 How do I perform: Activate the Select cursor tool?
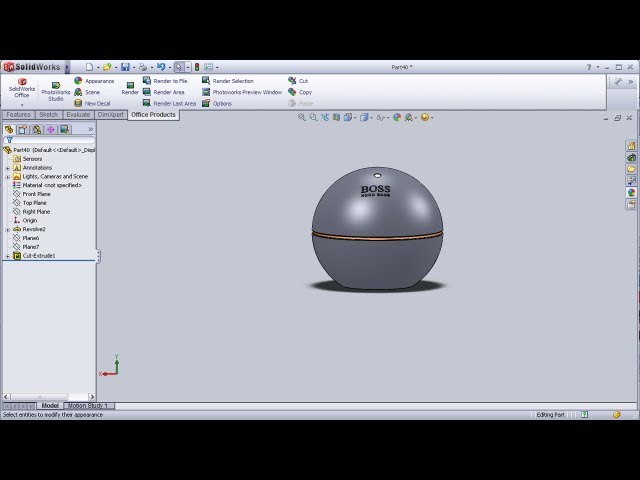pyautogui.click(x=178, y=67)
